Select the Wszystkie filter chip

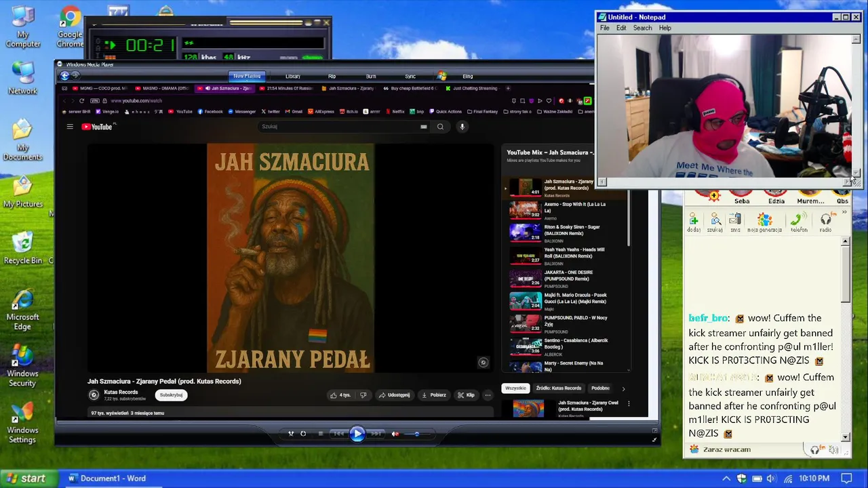515,388
